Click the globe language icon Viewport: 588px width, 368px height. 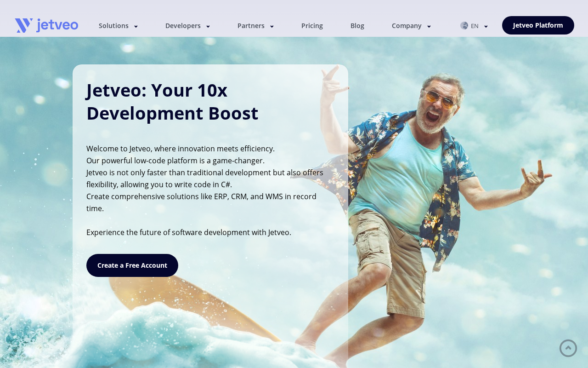pyautogui.click(x=464, y=26)
